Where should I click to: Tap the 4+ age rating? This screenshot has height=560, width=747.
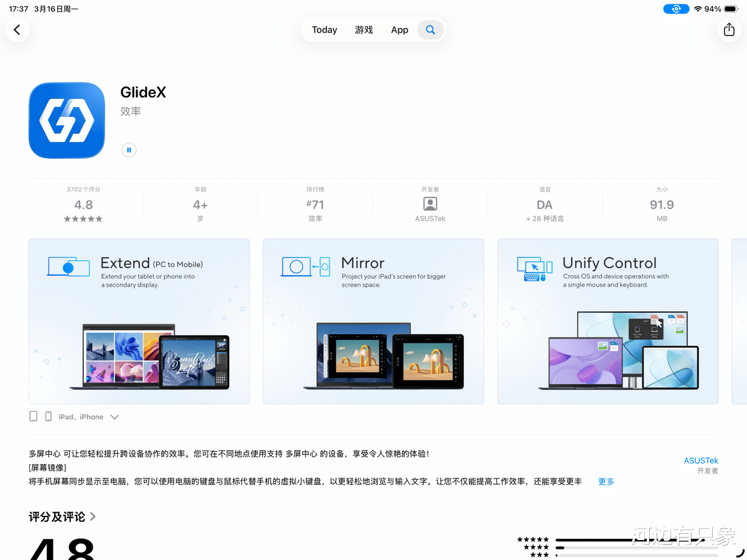[200, 205]
